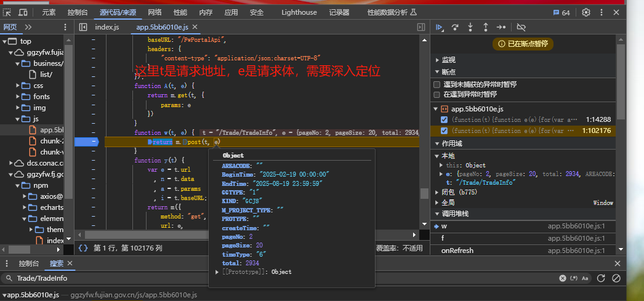Image resolution: width=644 pixels, height=301 pixels.
Task: Clear the search input text
Action: pos(563,278)
